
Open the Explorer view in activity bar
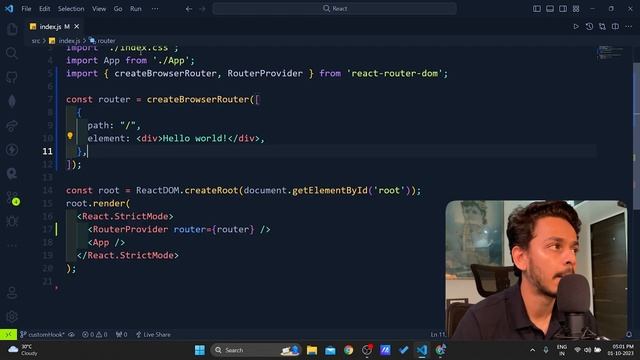[12, 29]
